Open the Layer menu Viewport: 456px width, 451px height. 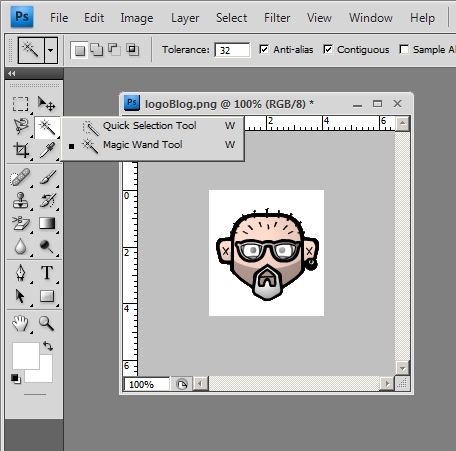tap(185, 18)
